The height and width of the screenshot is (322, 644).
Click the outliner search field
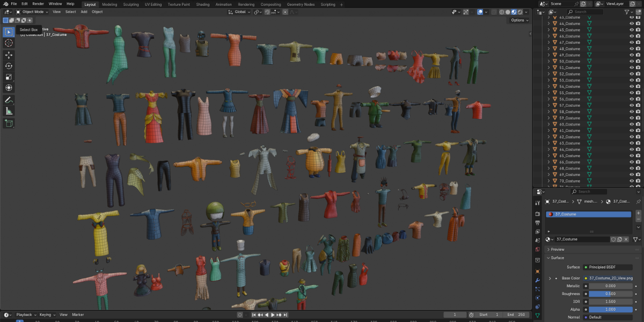click(x=586, y=12)
